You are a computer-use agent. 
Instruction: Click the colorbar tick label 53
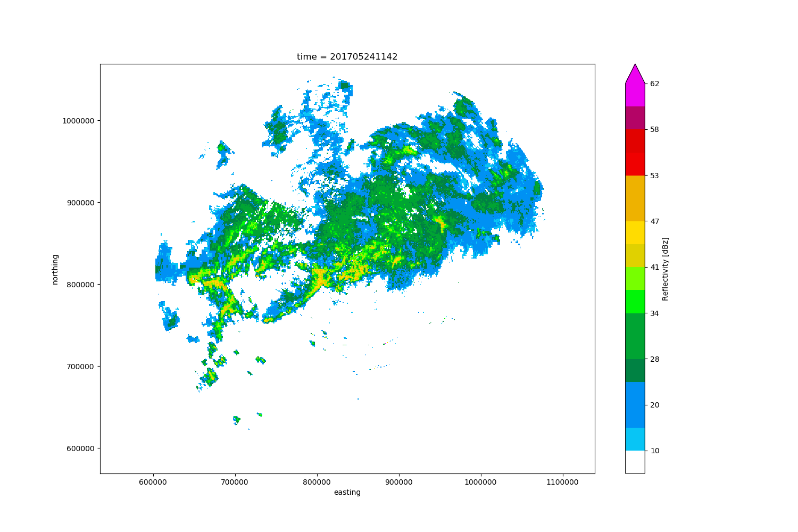click(655, 176)
